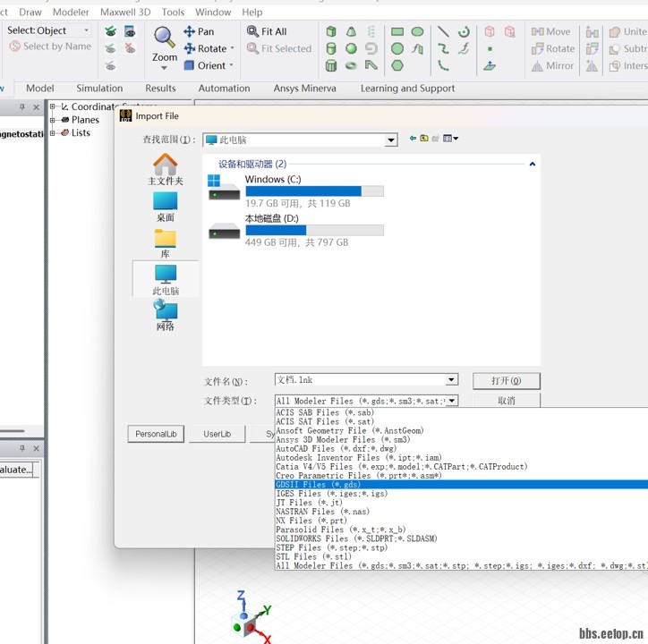This screenshot has width=648, height=644.
Task: Select This PC (此电脑) in sidebar
Action: click(166, 280)
